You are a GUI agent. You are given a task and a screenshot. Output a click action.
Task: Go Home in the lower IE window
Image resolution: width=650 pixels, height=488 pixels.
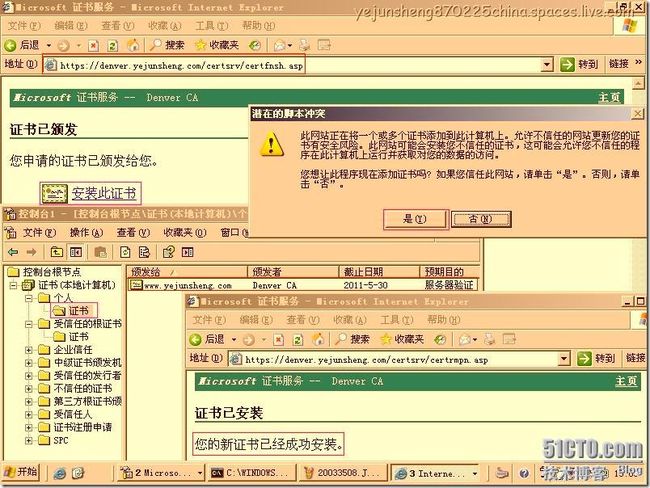(318, 340)
